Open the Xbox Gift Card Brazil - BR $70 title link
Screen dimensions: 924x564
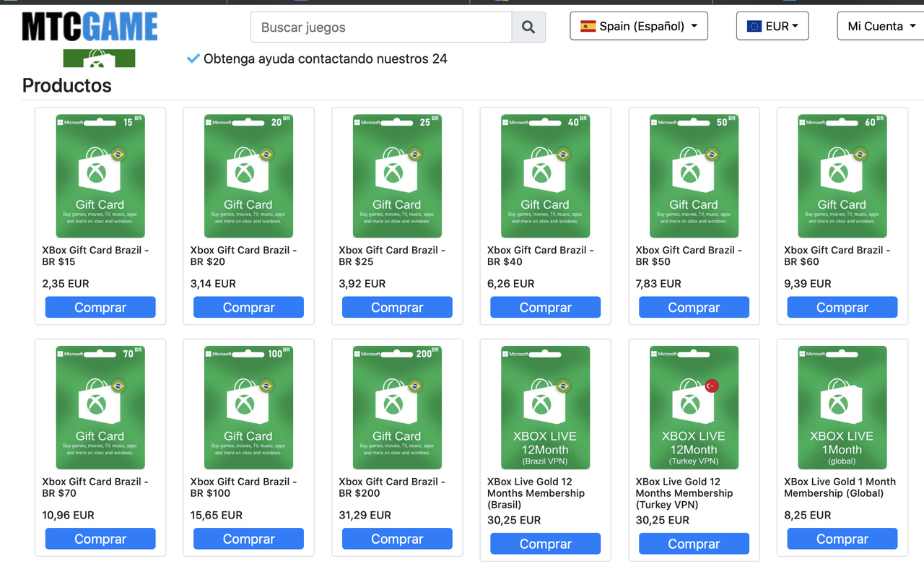95,487
